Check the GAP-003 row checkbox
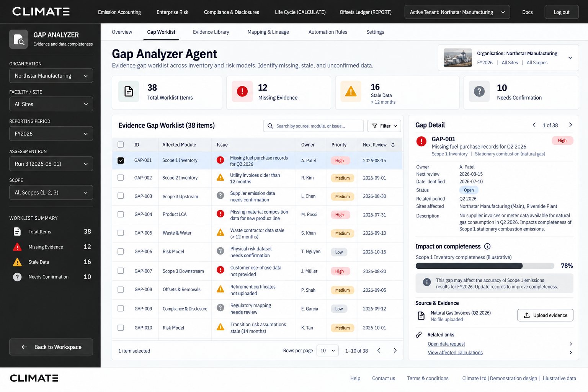The height and width of the screenshot is (392, 588). pos(121,196)
